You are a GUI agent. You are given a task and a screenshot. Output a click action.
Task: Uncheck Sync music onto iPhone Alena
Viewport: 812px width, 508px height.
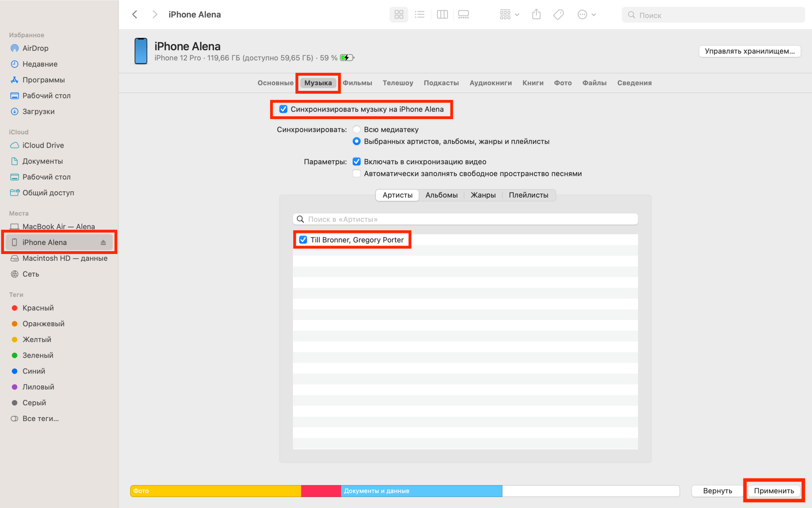tap(283, 109)
